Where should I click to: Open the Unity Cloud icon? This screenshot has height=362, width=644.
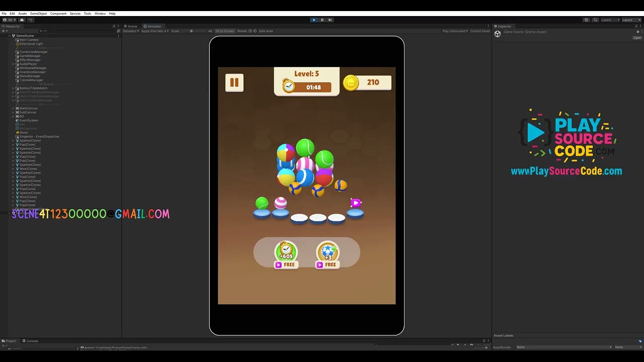coord(22,20)
